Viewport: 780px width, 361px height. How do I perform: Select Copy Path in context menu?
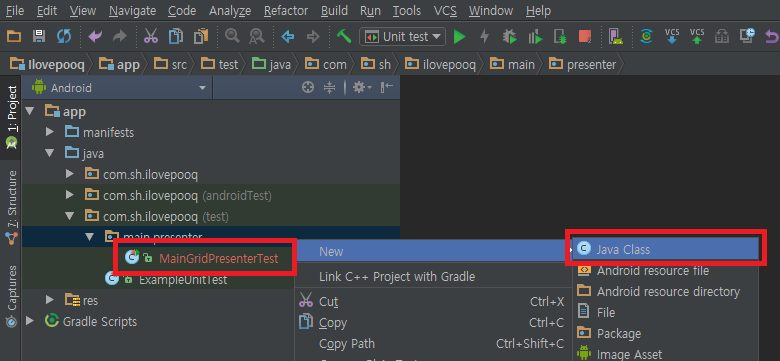(x=432, y=344)
